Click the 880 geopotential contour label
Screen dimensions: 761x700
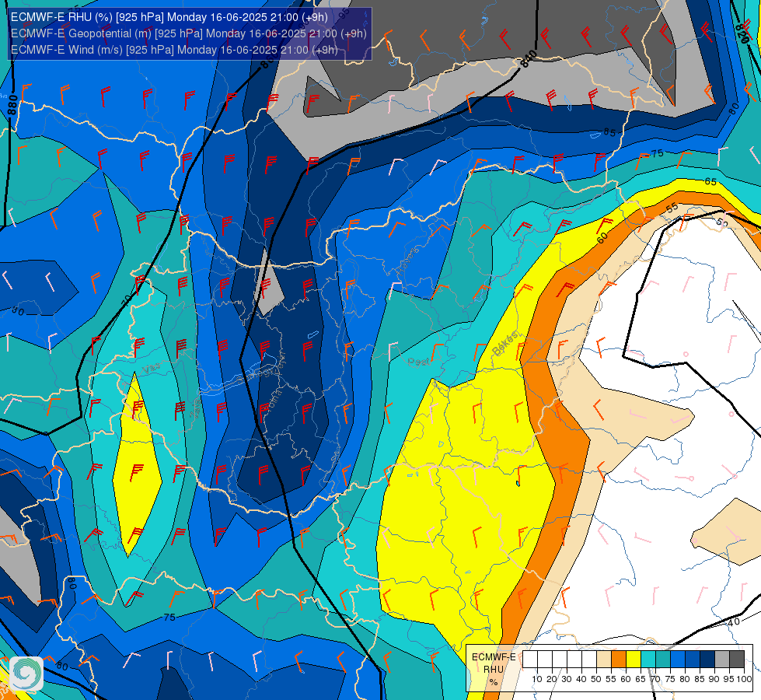12,105
